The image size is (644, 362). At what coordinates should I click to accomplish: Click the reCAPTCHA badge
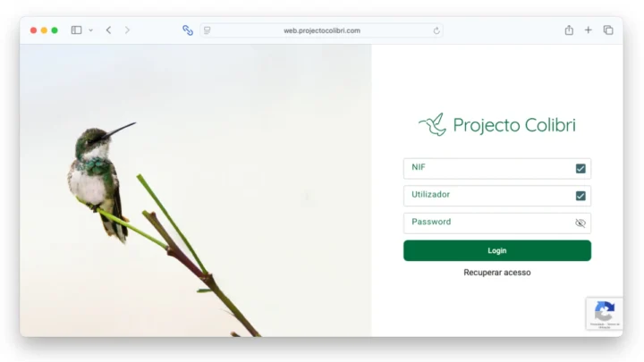tap(604, 314)
